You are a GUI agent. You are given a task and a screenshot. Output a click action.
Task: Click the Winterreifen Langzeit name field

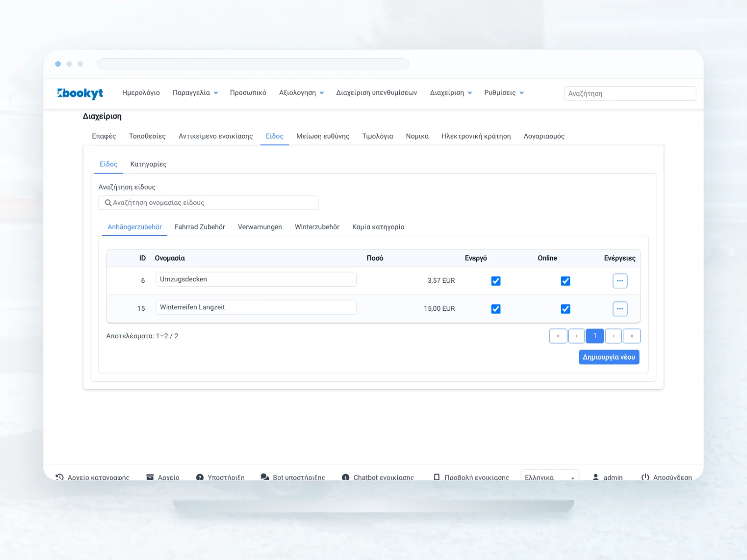(x=256, y=307)
